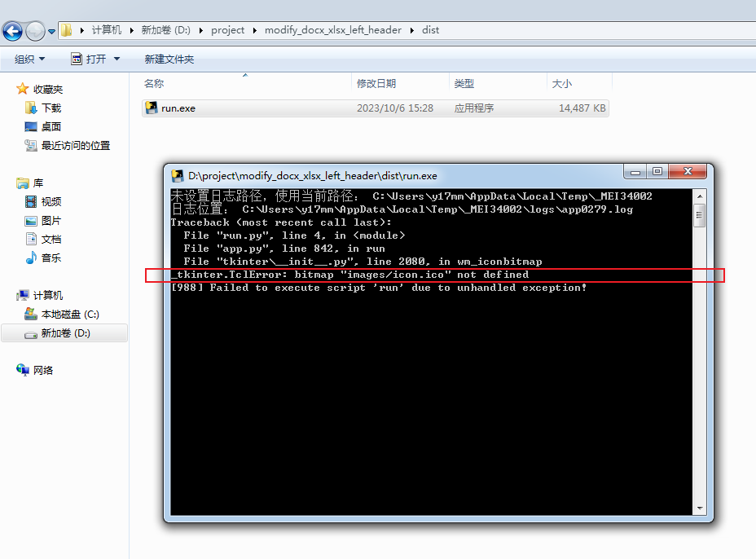This screenshot has width=756, height=559.
Task: Open the 网络 icon in sidebar
Action: [x=22, y=369]
